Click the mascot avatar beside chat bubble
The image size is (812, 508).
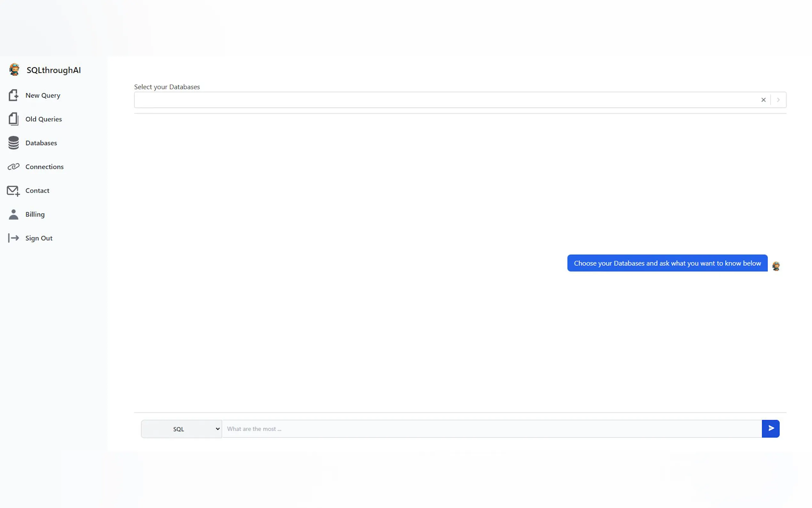point(776,266)
